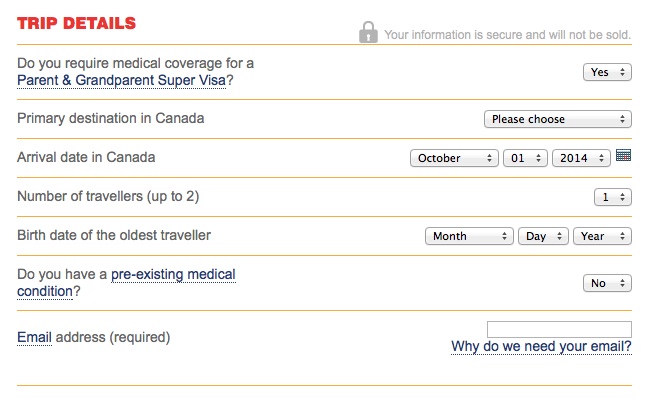
Task: Pick birth Year of oldest traveller
Action: pos(602,236)
